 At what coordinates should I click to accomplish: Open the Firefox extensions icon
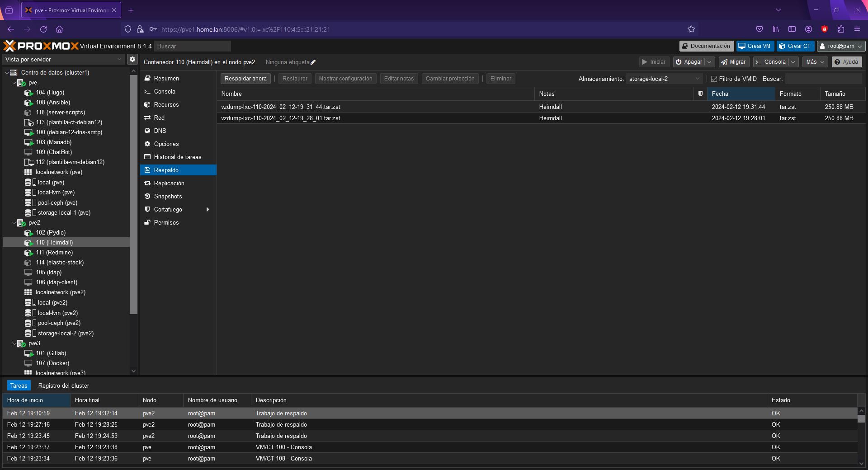[x=841, y=29]
